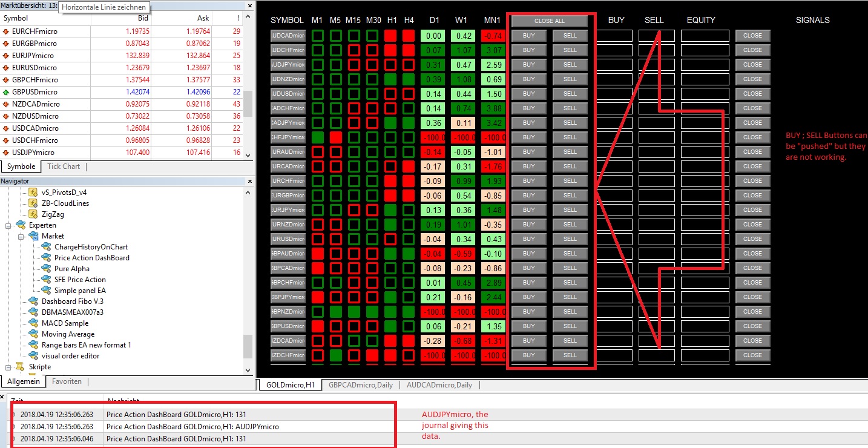Click the SFE Price Action expert icon

tap(46, 280)
